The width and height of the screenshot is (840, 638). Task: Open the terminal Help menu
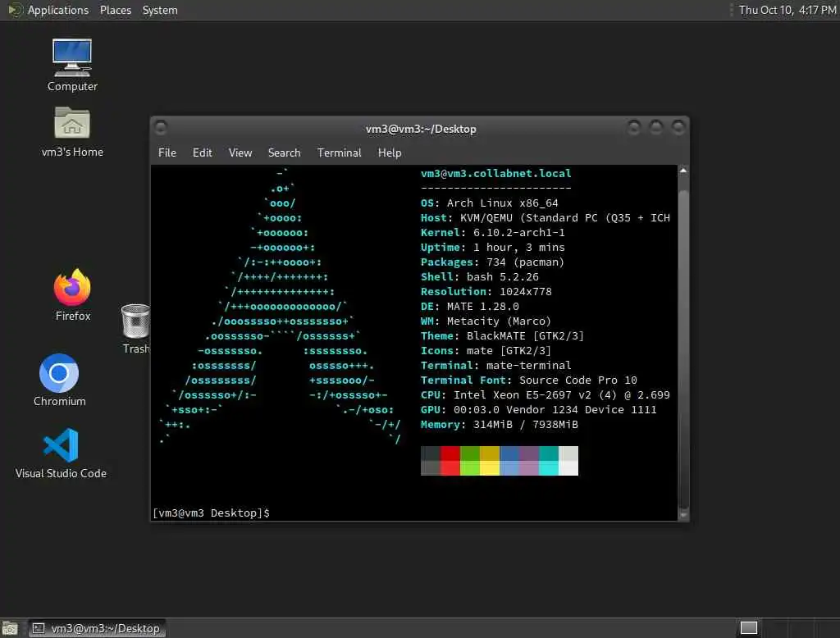(390, 153)
